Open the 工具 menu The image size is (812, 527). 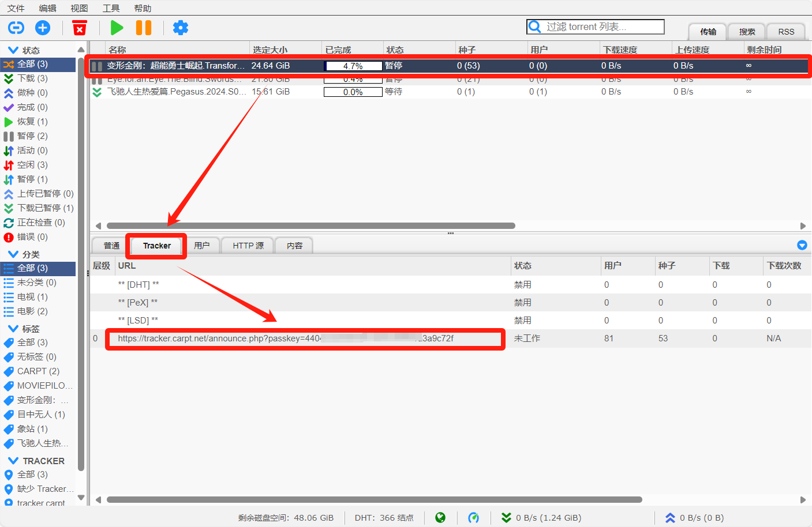111,8
